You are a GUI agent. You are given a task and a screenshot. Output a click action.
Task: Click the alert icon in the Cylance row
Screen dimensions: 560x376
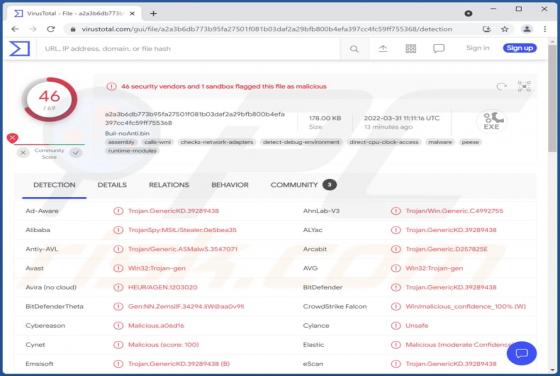396,326
